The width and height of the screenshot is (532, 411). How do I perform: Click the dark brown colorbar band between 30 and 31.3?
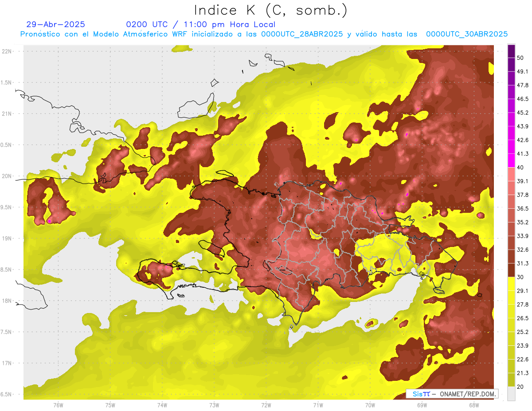coord(511,270)
